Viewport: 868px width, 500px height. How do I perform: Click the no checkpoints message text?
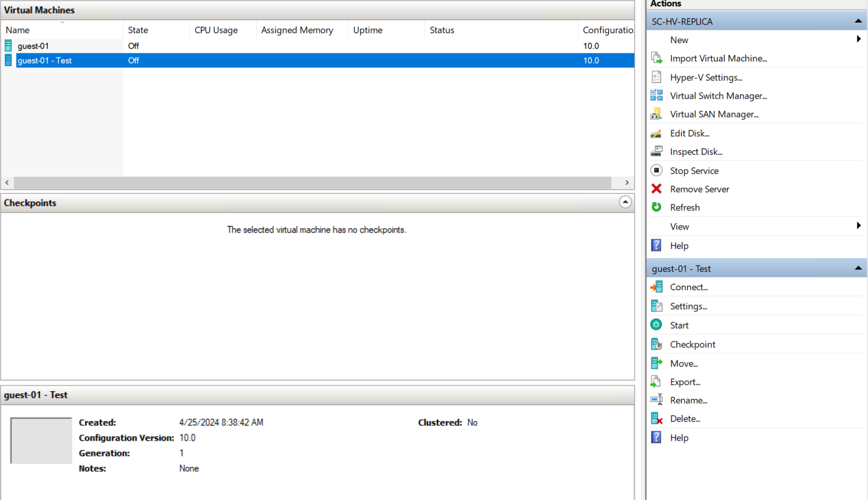click(x=317, y=230)
